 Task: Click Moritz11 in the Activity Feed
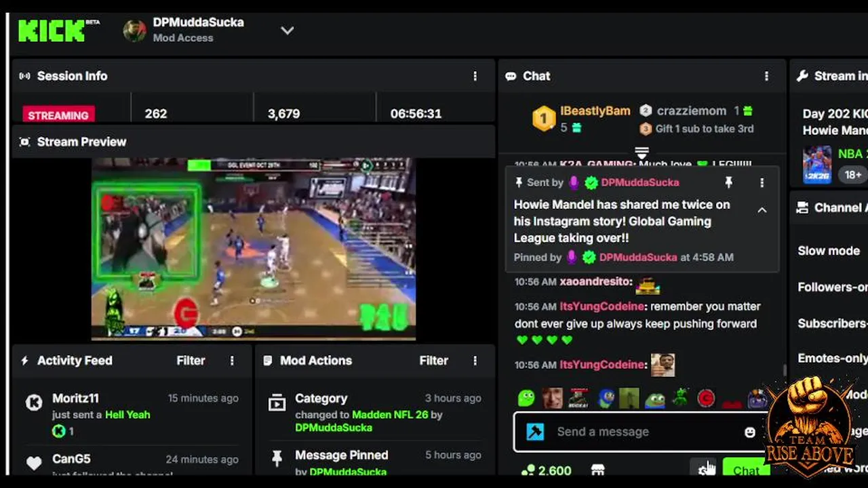pos(75,399)
